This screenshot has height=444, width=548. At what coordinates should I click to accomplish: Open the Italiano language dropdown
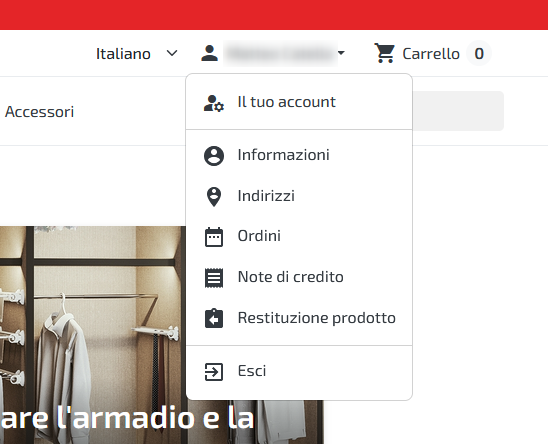click(x=137, y=53)
